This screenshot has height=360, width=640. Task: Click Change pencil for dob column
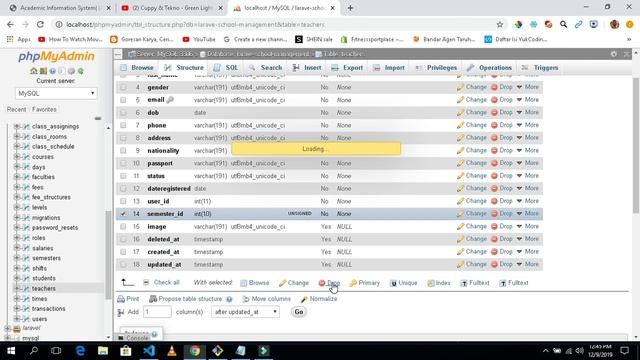coord(460,113)
